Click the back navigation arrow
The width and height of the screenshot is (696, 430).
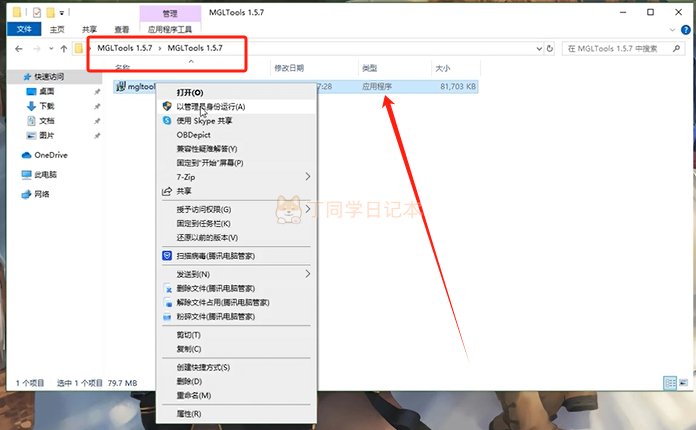(x=19, y=48)
